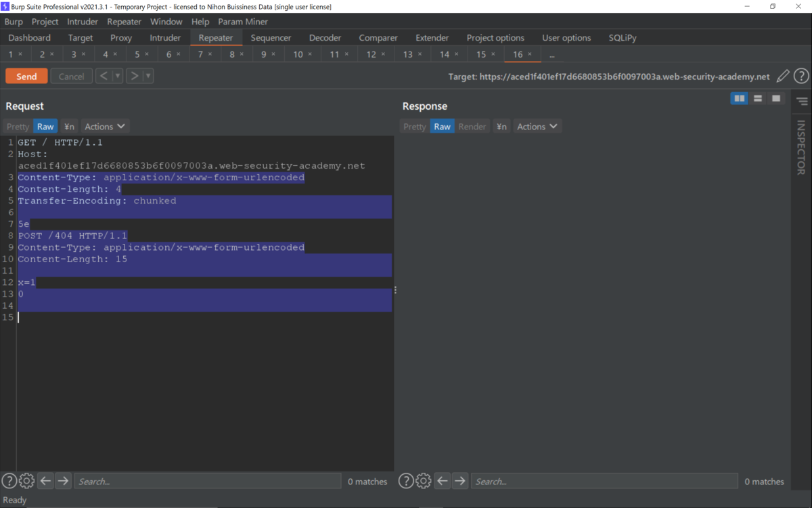
Task: Open forward history dropdown arrow
Action: 148,76
